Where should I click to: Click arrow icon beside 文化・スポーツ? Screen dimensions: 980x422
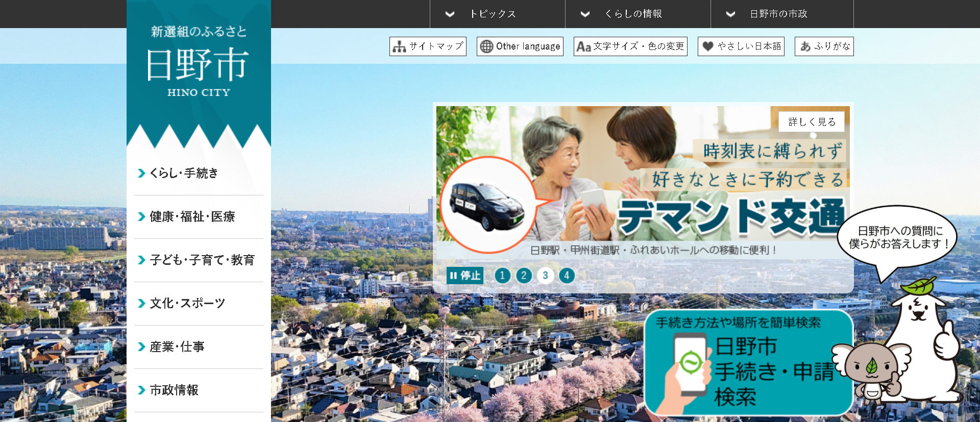point(141,304)
